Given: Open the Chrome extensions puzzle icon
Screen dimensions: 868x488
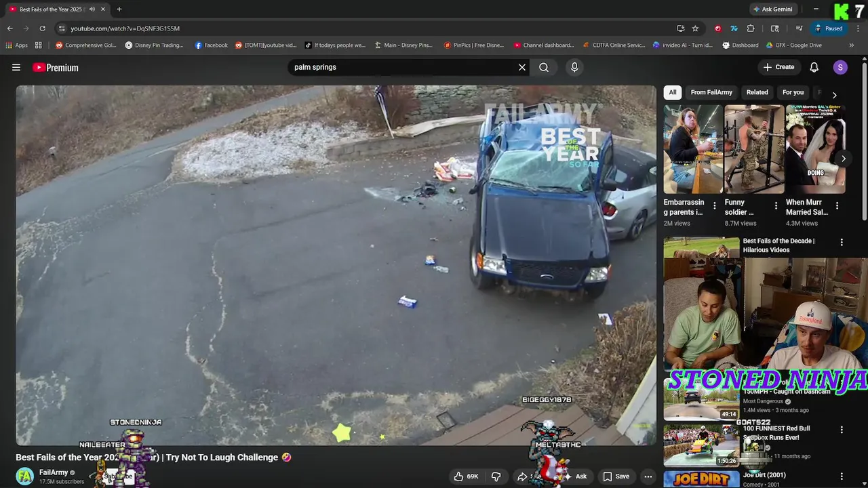Looking at the screenshot, I should point(751,28).
